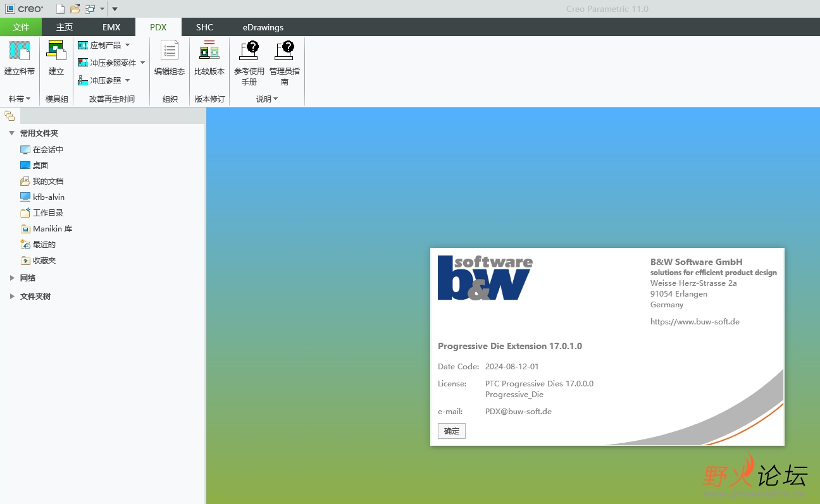Expand the 网络 section

11,278
